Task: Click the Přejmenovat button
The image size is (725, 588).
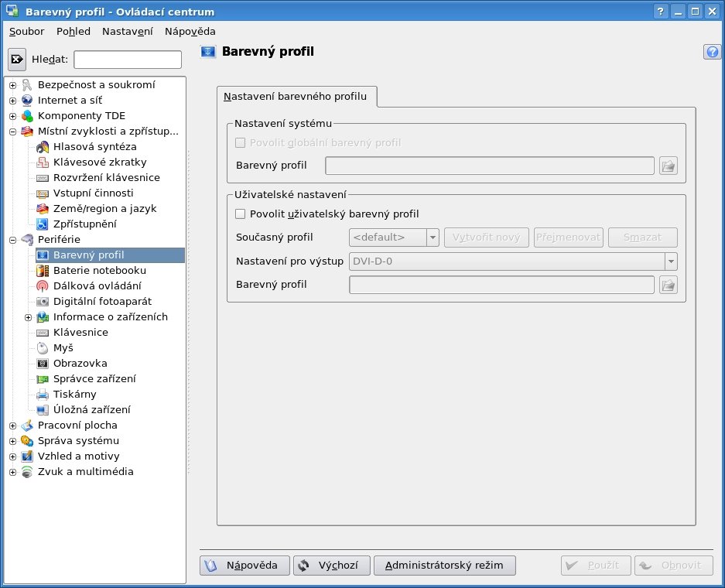Action: click(568, 238)
